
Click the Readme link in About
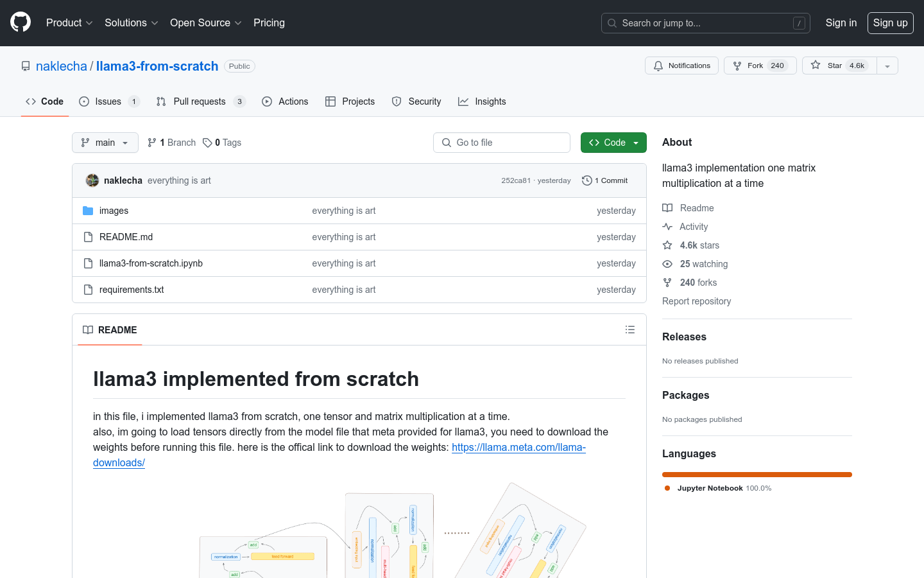[x=688, y=208]
